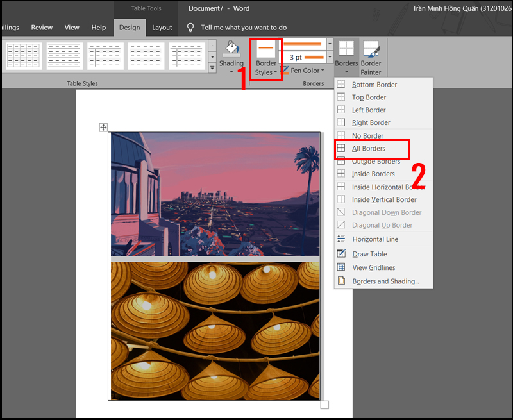Click the conical hat lanterns picture
The image size is (513, 420).
pos(215,330)
